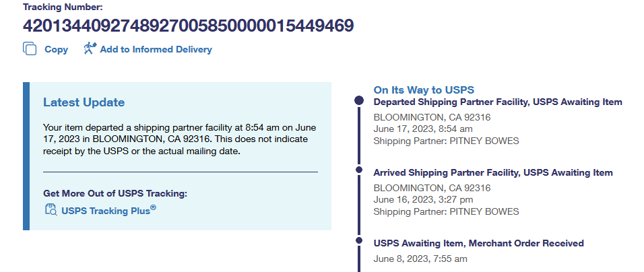Click the USPS Awaiting Item, Merchant Order Received title
This screenshot has width=644, height=272.
(478, 243)
